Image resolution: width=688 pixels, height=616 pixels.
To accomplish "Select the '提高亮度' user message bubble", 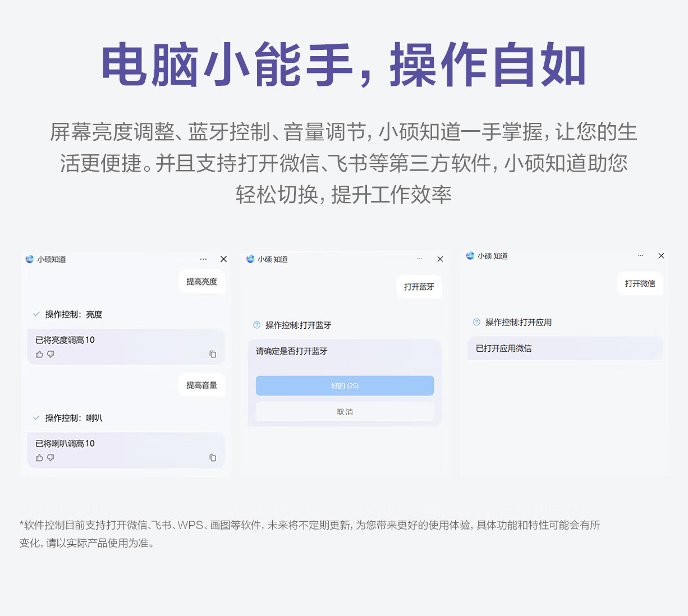I will point(201,282).
